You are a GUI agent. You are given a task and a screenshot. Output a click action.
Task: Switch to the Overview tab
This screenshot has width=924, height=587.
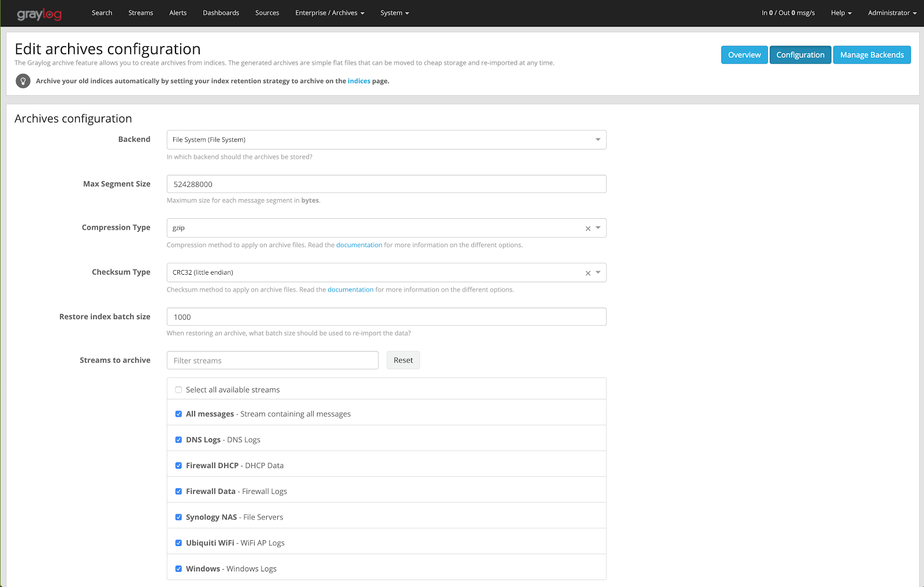pos(744,54)
